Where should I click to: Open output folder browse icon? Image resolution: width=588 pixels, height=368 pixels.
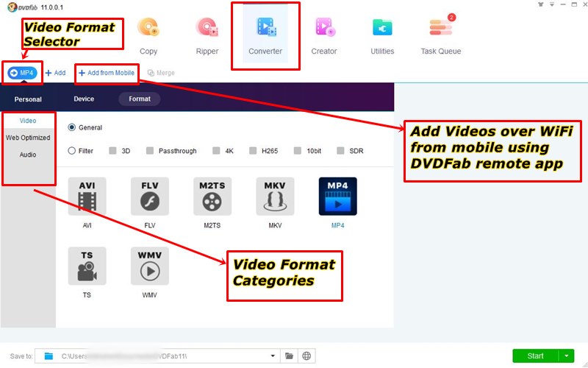(x=289, y=356)
